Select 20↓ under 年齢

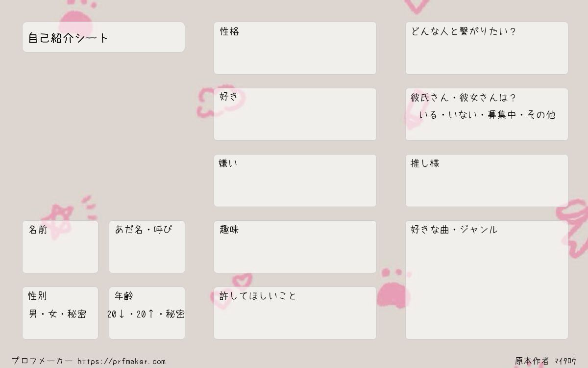click(x=116, y=314)
